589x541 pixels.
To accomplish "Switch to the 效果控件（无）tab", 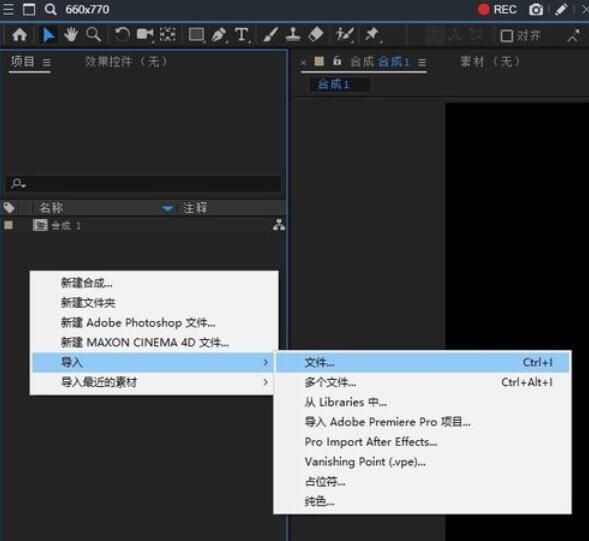I will point(126,62).
